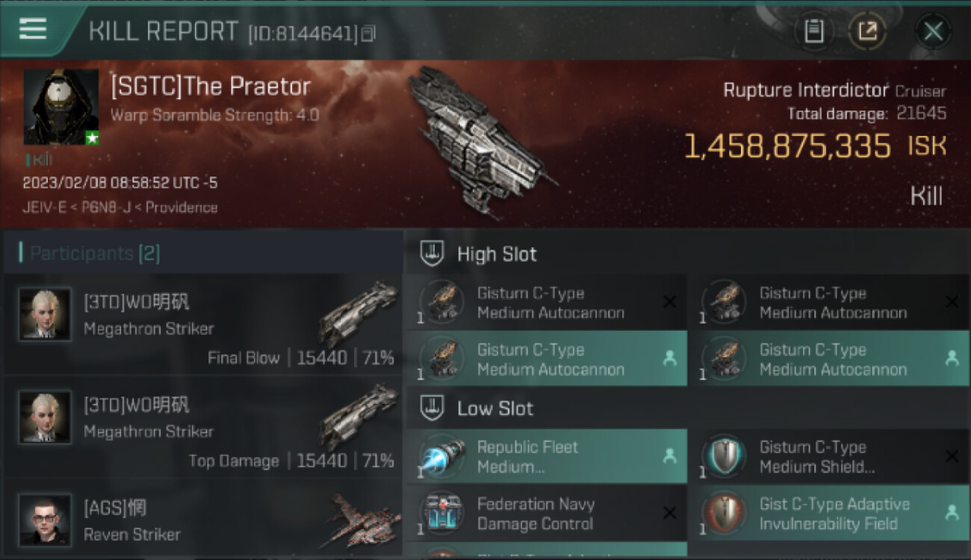
Task: Open the Raven Striker pilot entry
Action: (x=203, y=520)
